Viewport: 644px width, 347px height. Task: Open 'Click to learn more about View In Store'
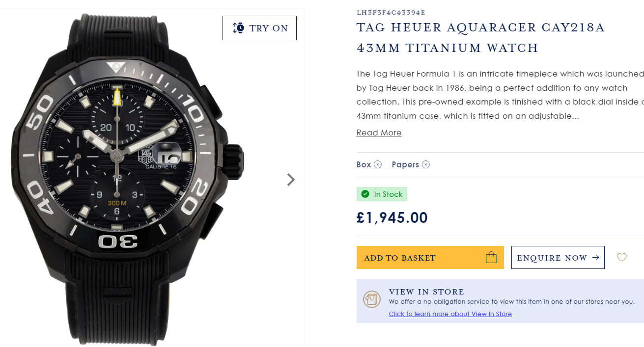tap(450, 314)
